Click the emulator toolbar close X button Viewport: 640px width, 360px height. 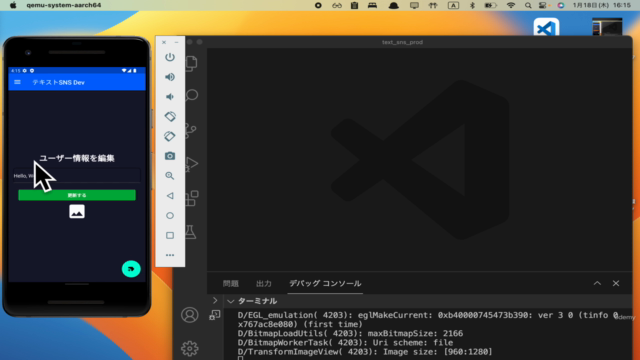pyautogui.click(x=164, y=42)
